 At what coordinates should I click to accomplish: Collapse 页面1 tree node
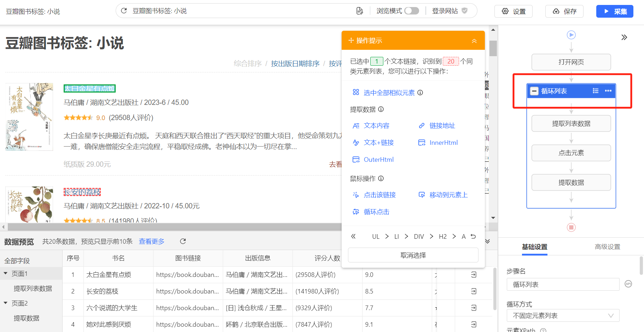pyautogui.click(x=6, y=273)
